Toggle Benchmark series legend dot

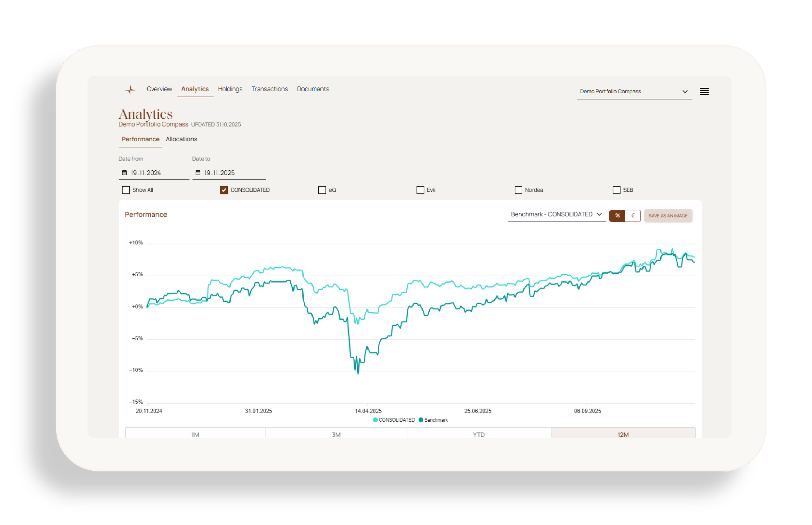[421, 420]
